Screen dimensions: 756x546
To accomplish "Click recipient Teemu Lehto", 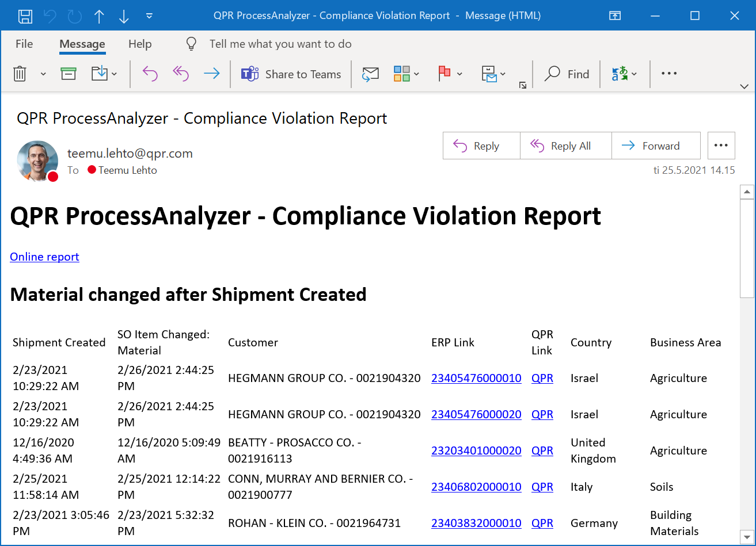I will [x=128, y=170].
